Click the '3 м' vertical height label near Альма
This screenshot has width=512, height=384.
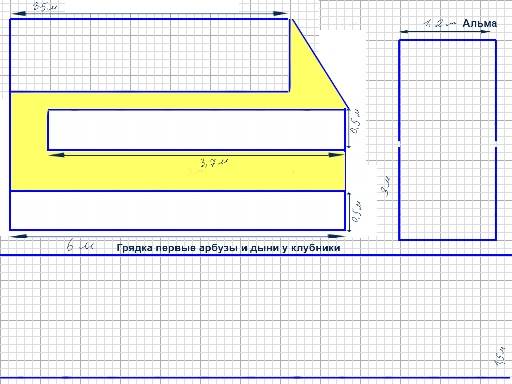coord(387,187)
